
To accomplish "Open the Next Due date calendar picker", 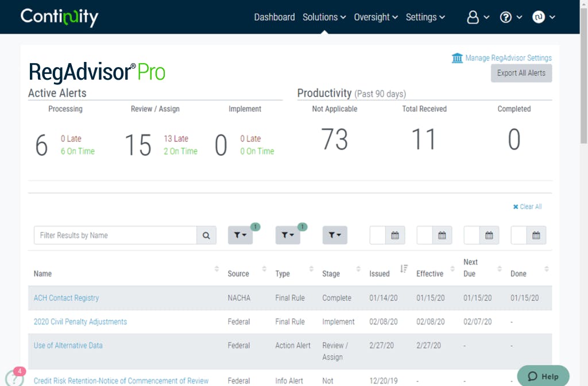I will pyautogui.click(x=489, y=236).
